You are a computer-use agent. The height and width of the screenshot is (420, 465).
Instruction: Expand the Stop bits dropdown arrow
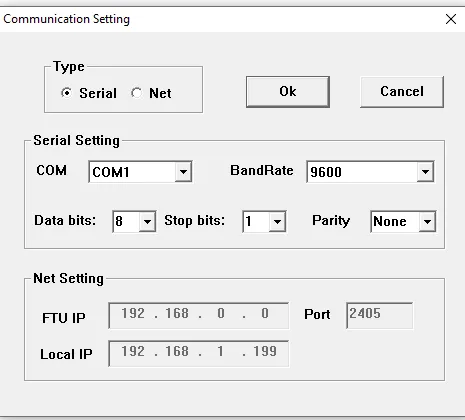tap(277, 221)
